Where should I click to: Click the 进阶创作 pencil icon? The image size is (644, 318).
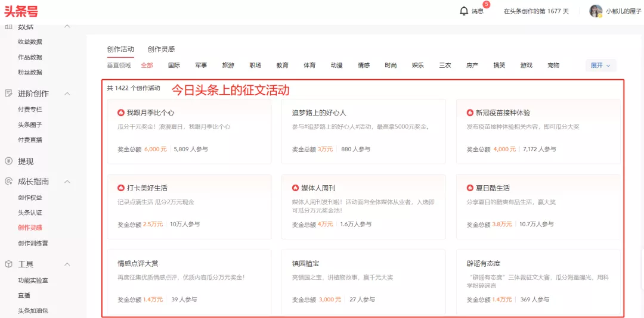point(8,93)
